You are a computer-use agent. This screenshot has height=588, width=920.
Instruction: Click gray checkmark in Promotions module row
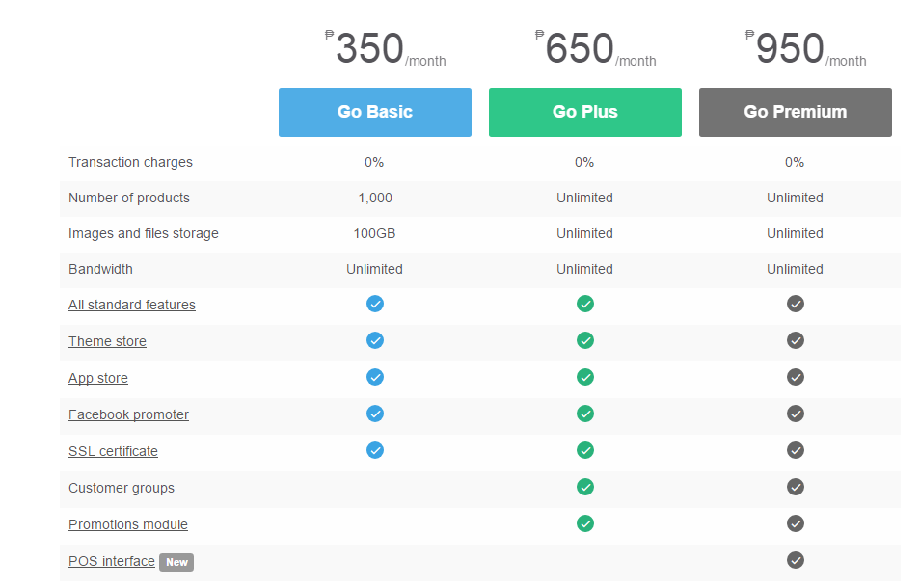[x=796, y=523]
